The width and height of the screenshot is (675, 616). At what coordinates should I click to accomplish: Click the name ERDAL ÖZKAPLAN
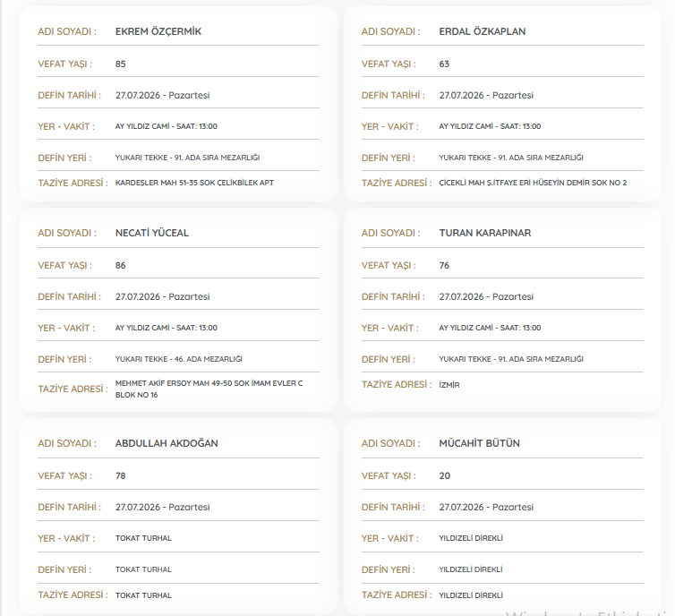(483, 31)
